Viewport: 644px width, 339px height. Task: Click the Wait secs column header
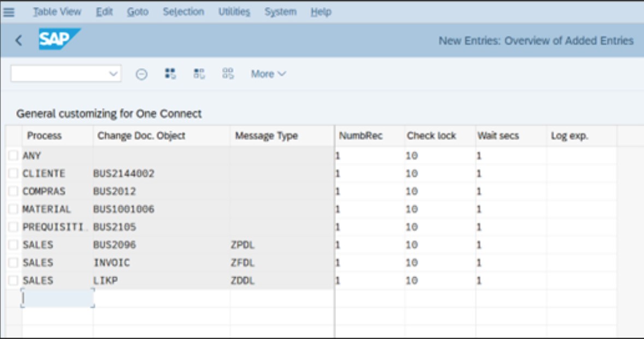[511, 136]
